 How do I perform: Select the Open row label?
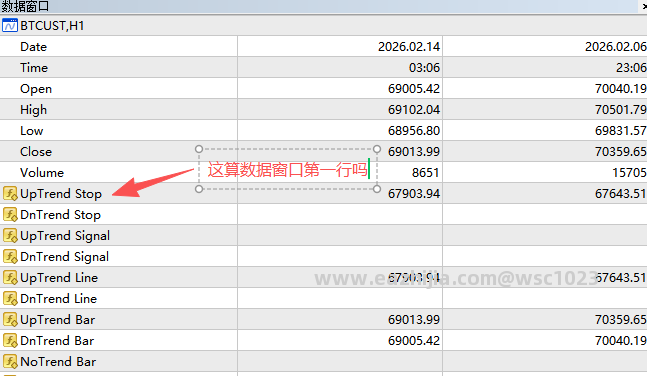click(36, 89)
